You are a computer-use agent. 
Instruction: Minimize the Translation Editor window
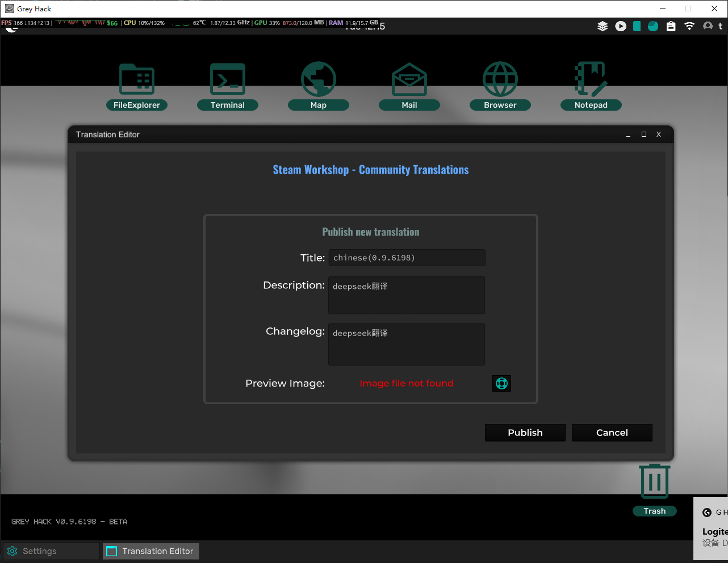click(628, 135)
